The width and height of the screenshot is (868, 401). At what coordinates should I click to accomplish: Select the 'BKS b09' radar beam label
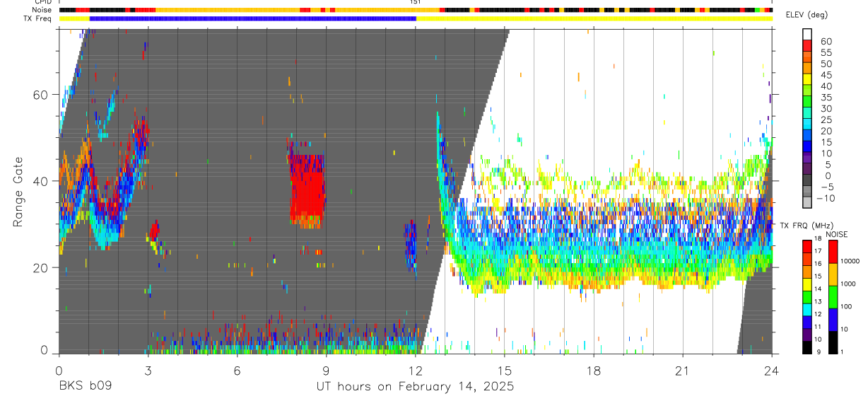85,387
